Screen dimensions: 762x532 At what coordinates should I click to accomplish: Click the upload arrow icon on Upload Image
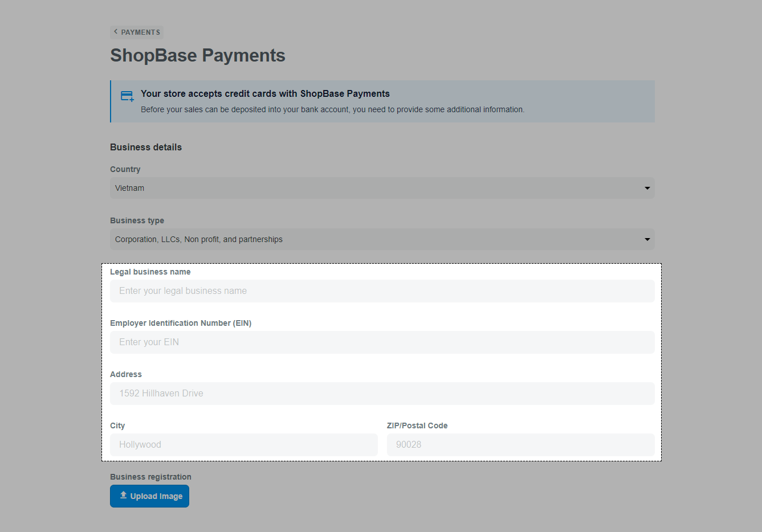(123, 496)
